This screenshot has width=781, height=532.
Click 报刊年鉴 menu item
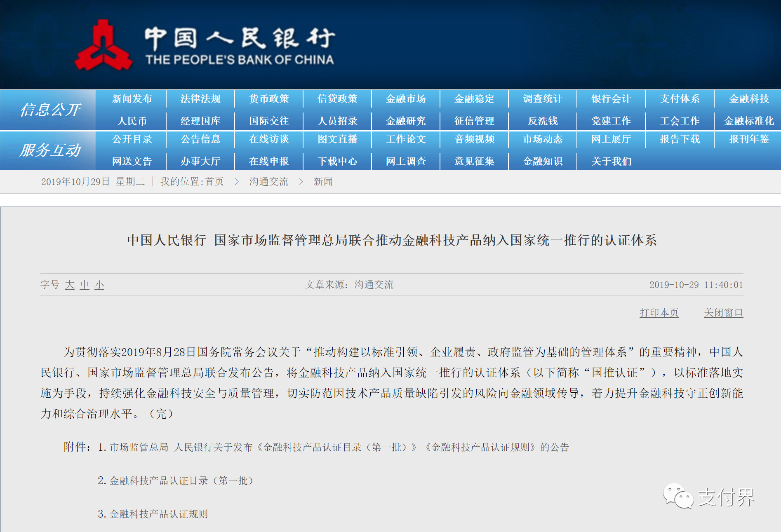tap(749, 139)
